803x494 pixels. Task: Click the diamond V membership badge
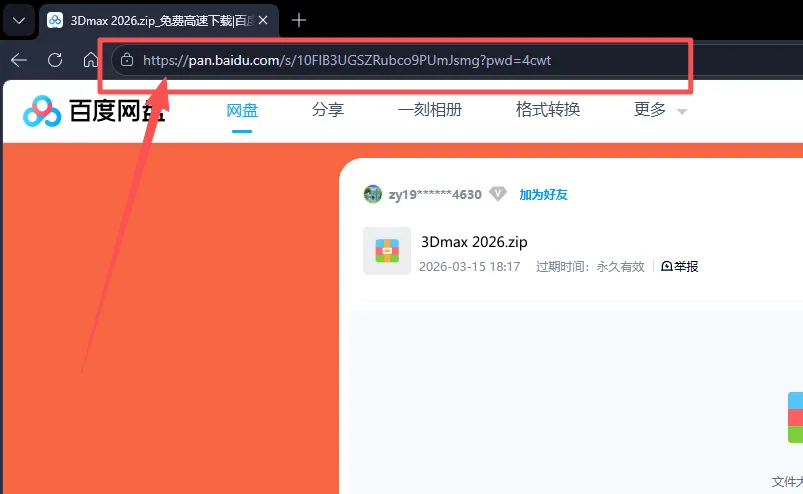[x=498, y=194]
